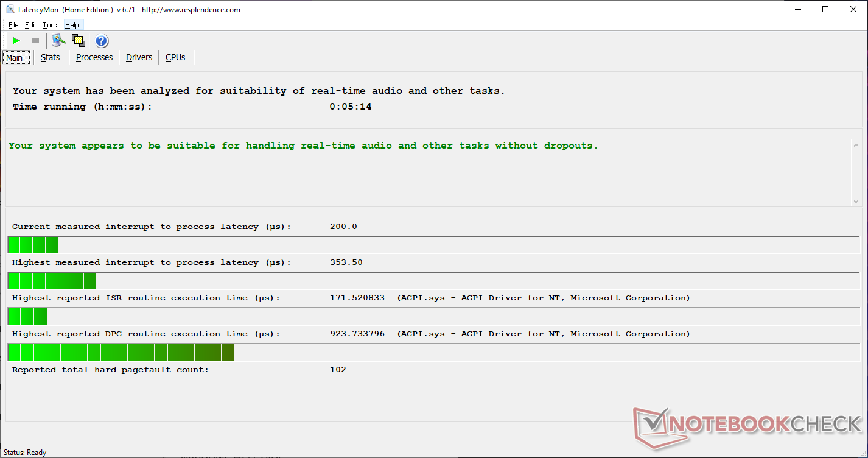Click the highest DPC execution time bar
The image size is (868, 458).
433,352
